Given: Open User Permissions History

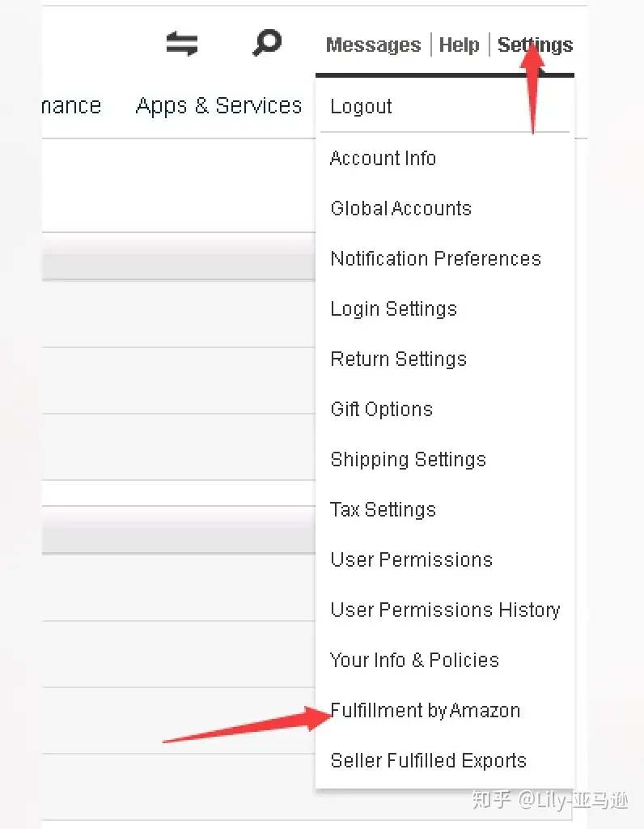Looking at the screenshot, I should pos(445,610).
